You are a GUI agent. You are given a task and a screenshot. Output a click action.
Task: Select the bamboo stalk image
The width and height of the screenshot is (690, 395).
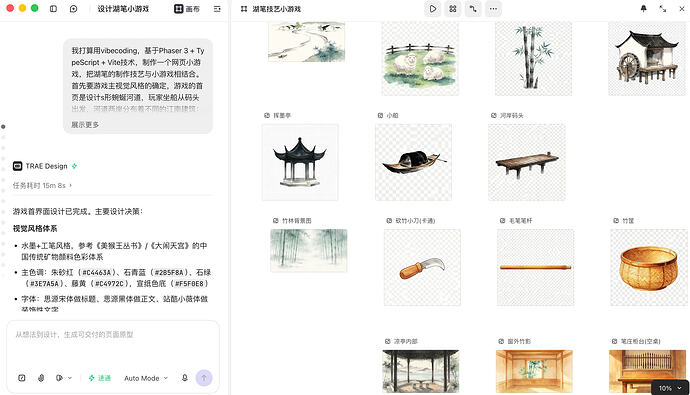[533, 59]
